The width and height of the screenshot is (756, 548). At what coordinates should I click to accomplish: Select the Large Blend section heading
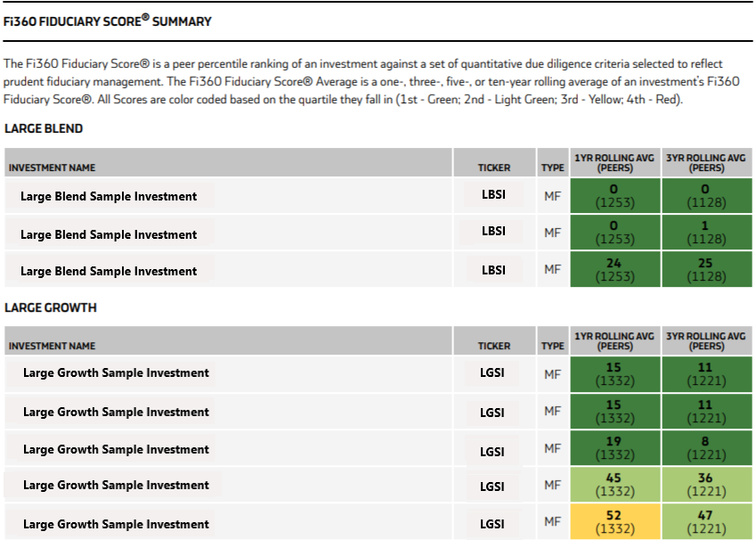coord(44,129)
